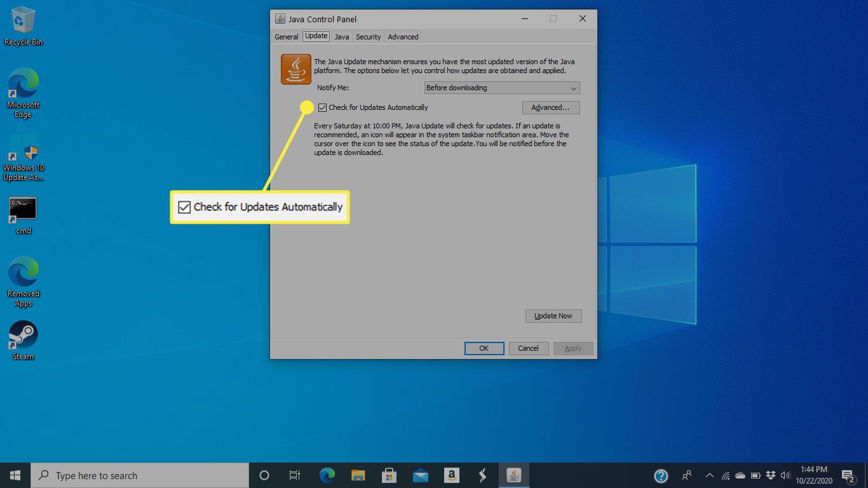Select the Update tab
The image size is (868, 488).
pyautogui.click(x=316, y=36)
